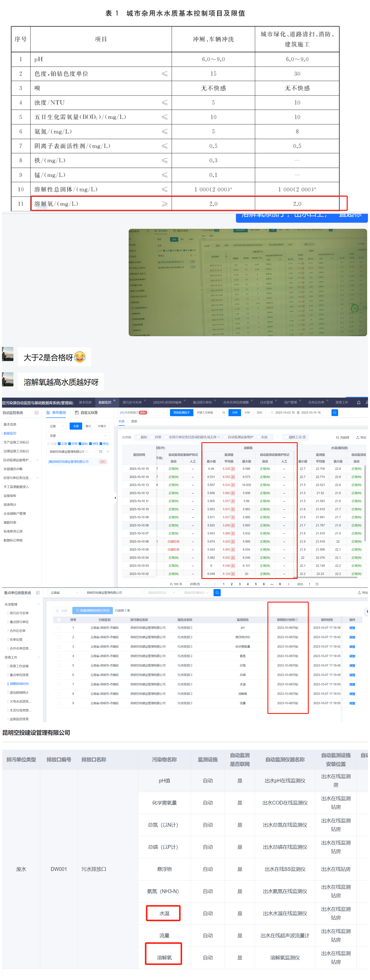370x980 pixels.
Task: Open the 全部 dropdown under the province row
Action: pos(78,436)
